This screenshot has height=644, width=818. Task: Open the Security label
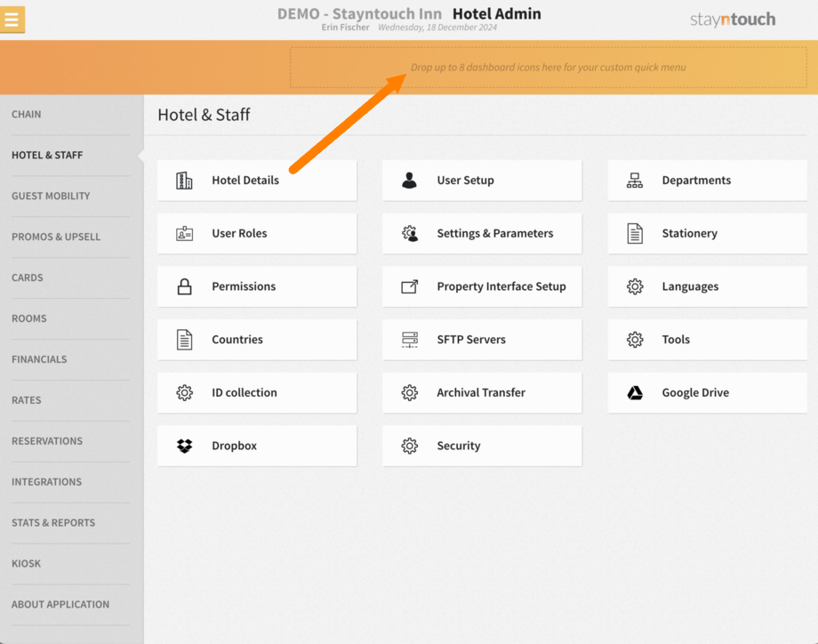pos(459,446)
